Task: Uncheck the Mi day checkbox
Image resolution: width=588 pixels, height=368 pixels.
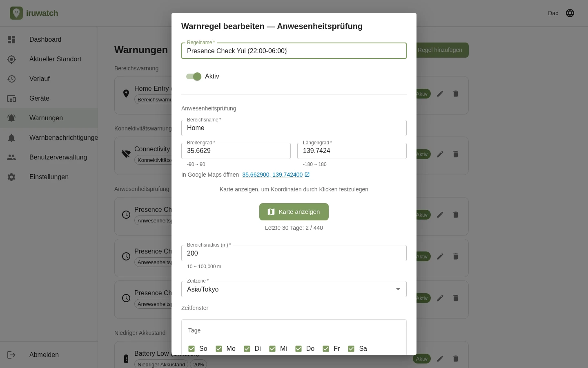Action: 272,349
